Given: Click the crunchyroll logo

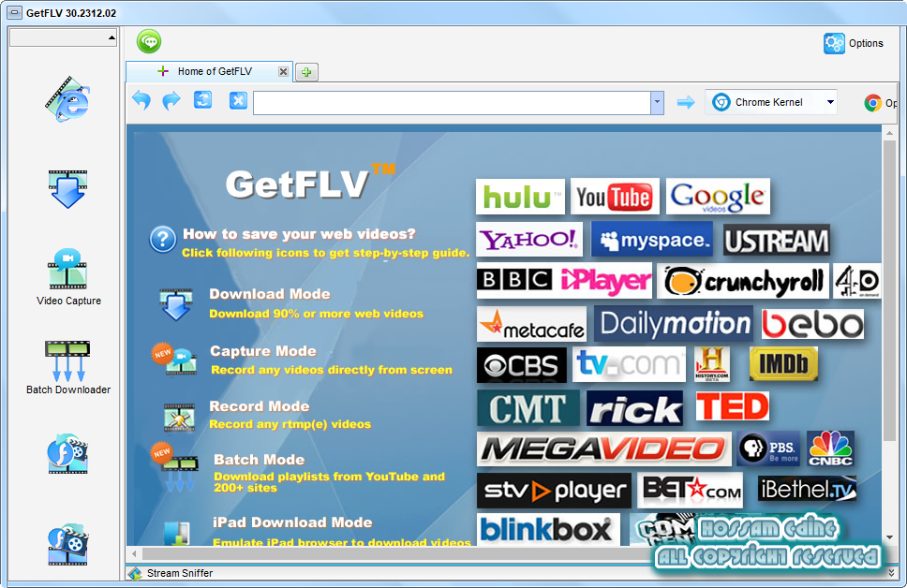Looking at the screenshot, I should [x=743, y=281].
